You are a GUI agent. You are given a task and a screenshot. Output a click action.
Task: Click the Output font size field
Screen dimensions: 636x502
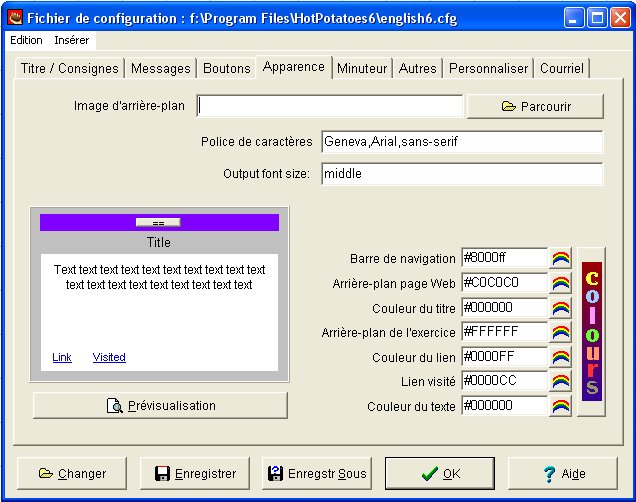pos(462,174)
